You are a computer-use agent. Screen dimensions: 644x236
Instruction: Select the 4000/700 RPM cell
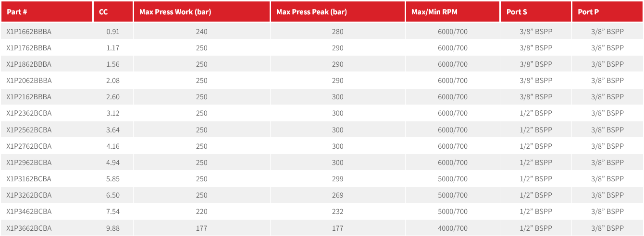[x=453, y=228]
